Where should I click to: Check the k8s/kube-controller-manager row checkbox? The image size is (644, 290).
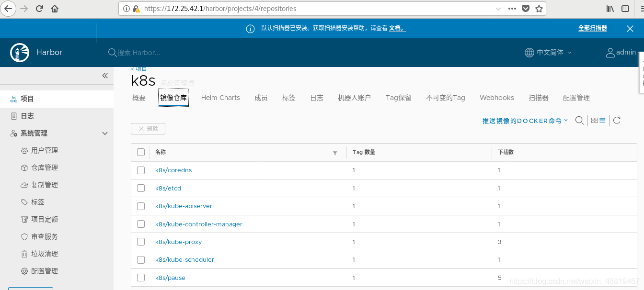[141, 224]
